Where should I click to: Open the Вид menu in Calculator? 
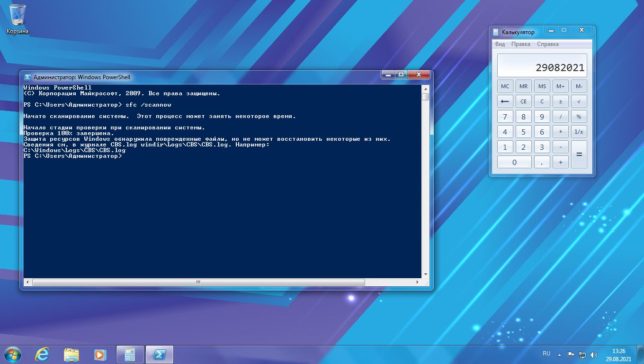tap(500, 44)
